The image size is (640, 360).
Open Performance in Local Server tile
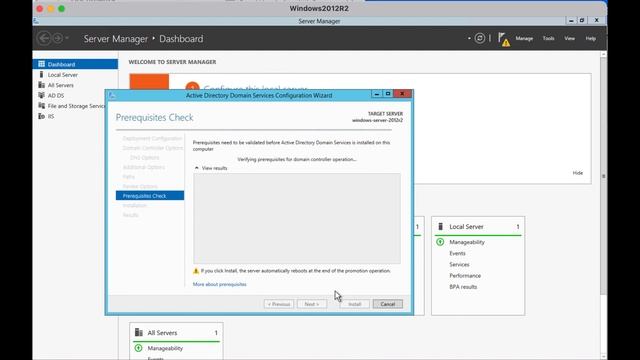(x=465, y=276)
